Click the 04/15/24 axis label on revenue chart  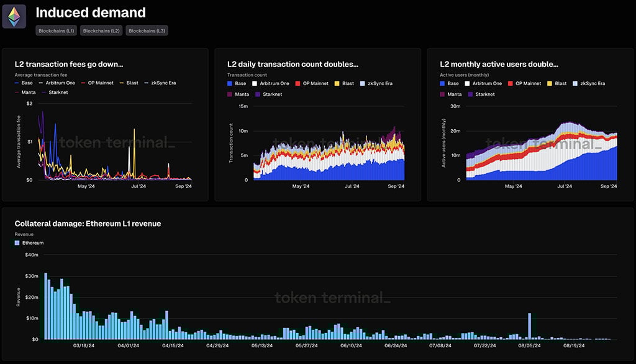tap(173, 346)
